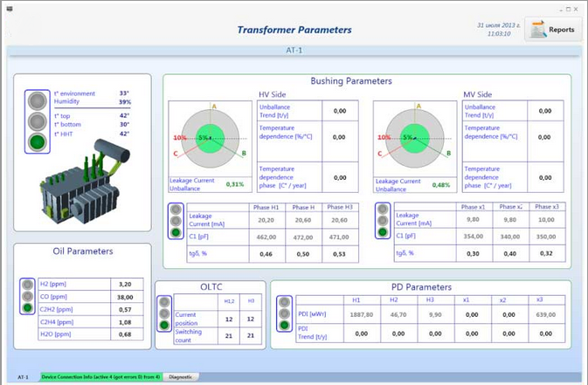Click the PD Parameters traffic light indicator
The height and width of the screenshot is (385, 588).
[x=283, y=313]
